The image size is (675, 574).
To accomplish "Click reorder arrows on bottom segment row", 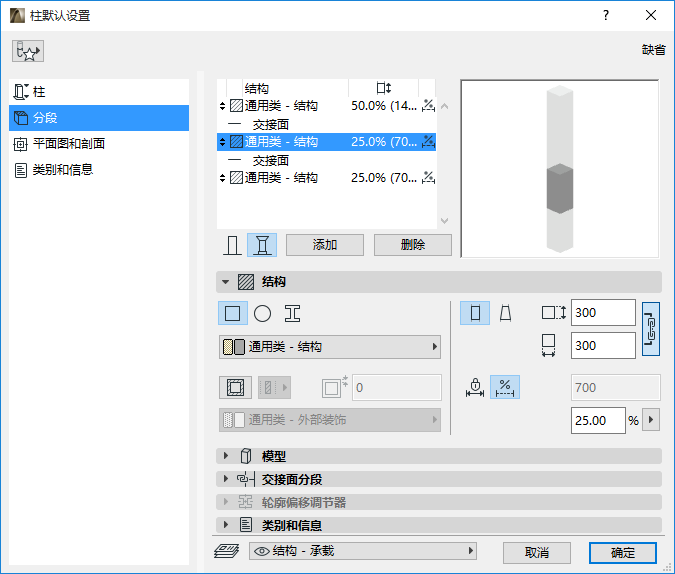I will 222,178.
